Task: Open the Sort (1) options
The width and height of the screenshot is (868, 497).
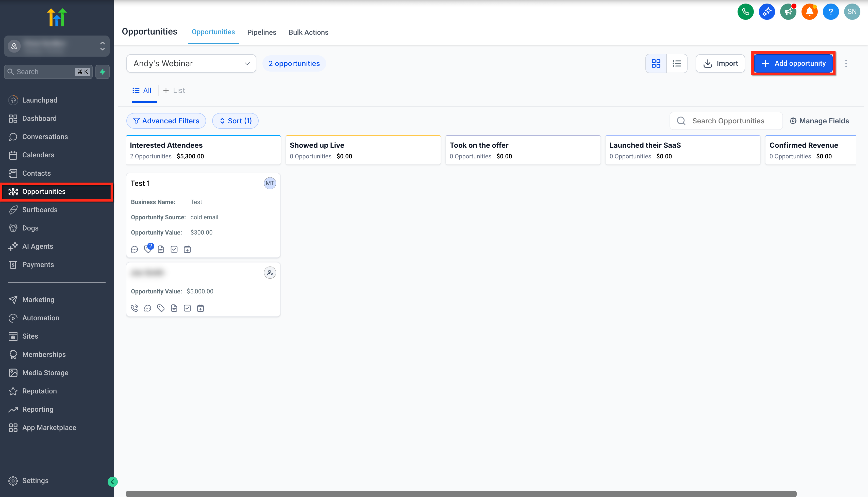Action: (235, 121)
